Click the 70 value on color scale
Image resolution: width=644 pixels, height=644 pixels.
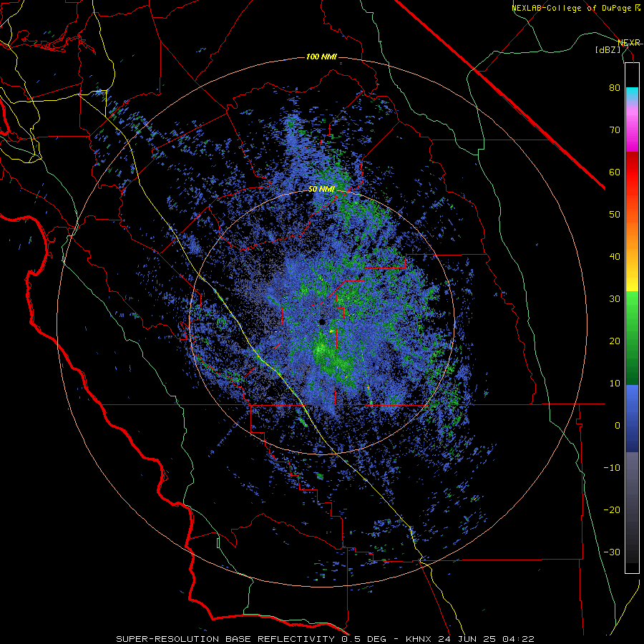pos(615,130)
